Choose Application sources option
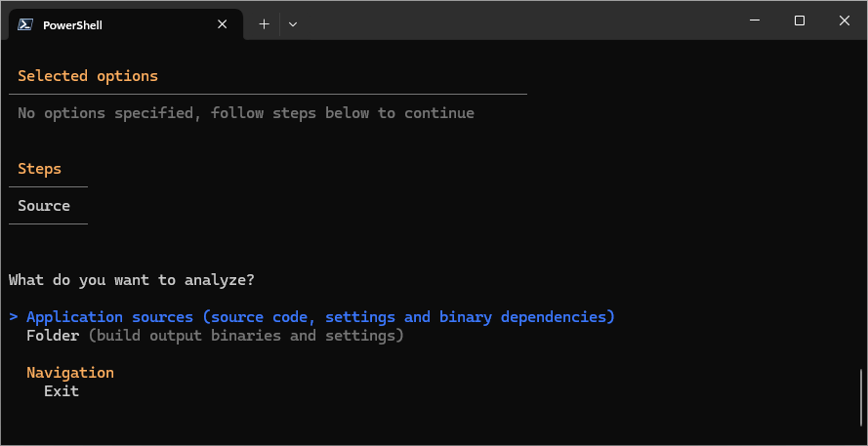The image size is (868, 446). coord(320,317)
